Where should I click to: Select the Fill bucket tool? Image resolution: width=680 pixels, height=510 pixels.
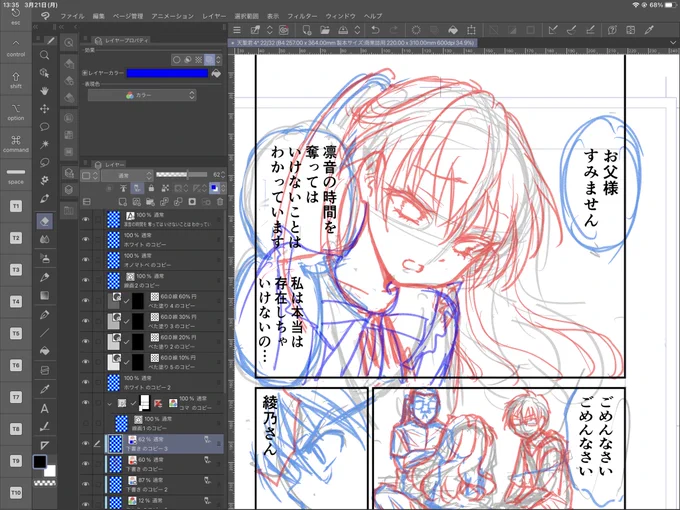(x=44, y=351)
